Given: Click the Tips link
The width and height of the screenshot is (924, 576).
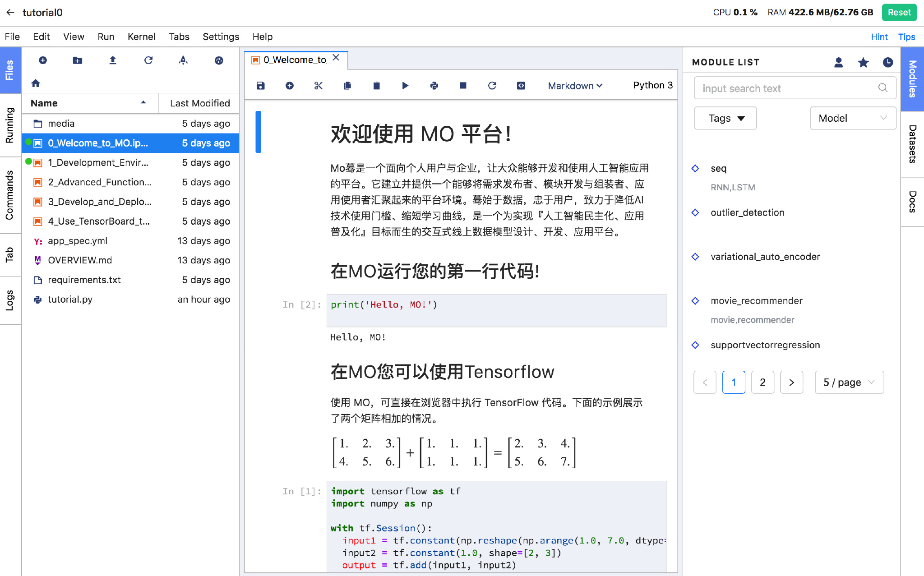Looking at the screenshot, I should 906,37.
